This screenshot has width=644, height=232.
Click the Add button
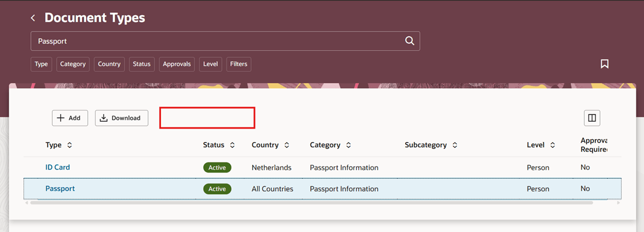pos(70,118)
